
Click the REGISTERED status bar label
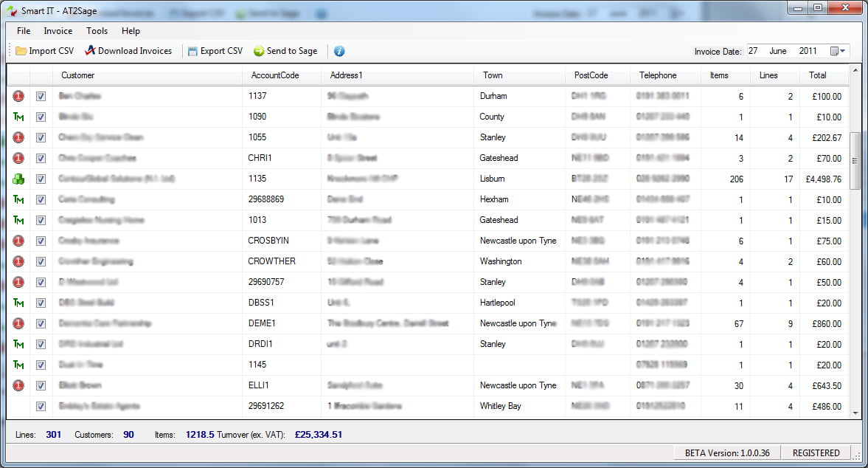click(x=816, y=453)
